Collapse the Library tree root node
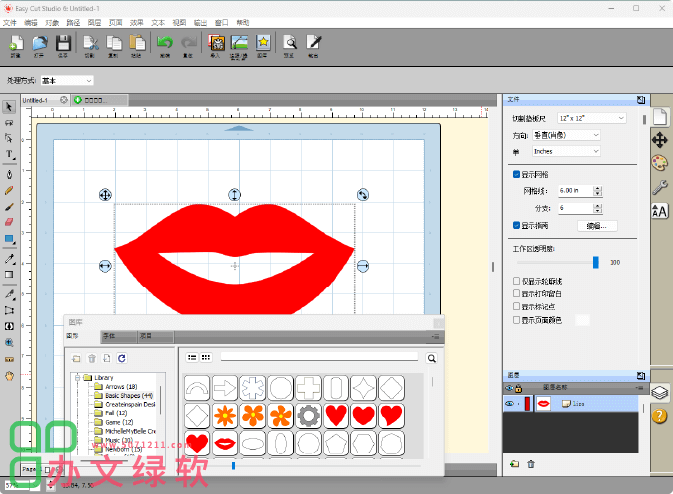The height and width of the screenshot is (494, 673). [77, 378]
